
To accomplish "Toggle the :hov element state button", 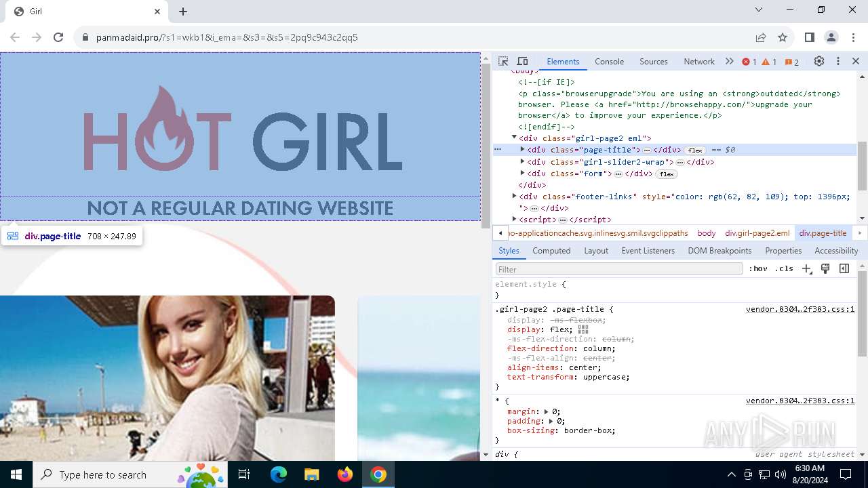I will pos(758,269).
